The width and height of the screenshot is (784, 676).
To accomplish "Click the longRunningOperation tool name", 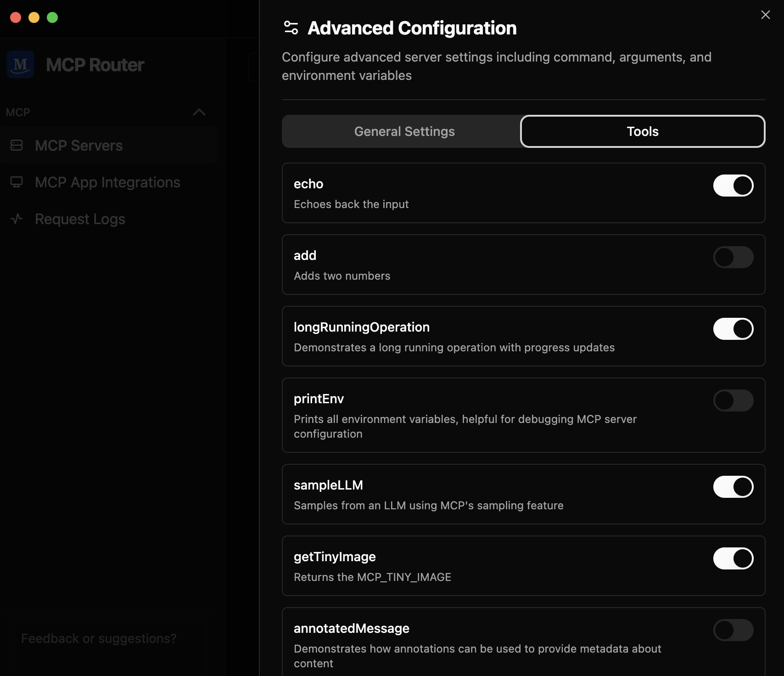I will click(362, 327).
